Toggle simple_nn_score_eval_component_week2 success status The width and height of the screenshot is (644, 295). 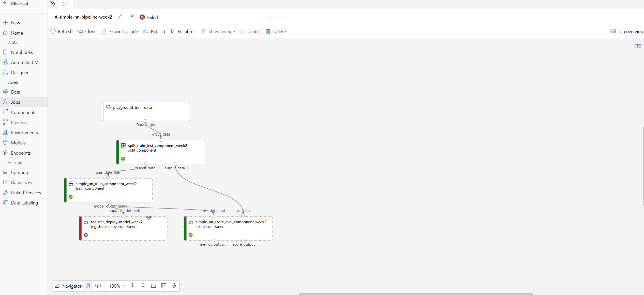(191, 235)
